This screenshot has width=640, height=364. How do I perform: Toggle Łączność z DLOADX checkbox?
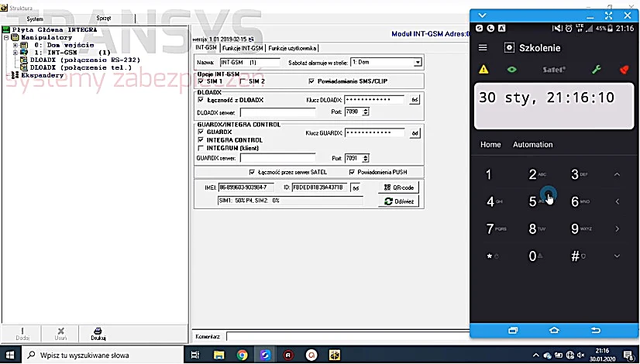click(201, 100)
